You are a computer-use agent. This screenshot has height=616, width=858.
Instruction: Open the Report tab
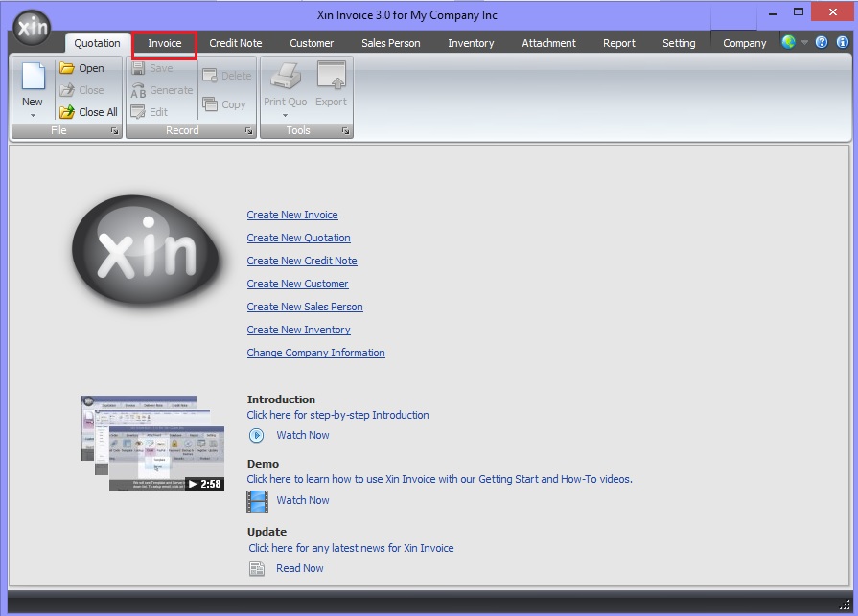(619, 43)
